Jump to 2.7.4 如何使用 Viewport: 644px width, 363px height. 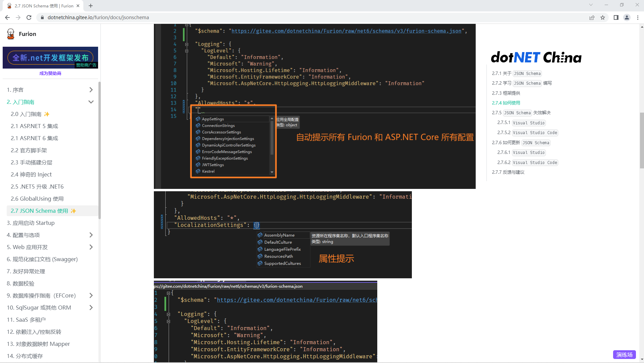pyautogui.click(x=506, y=103)
